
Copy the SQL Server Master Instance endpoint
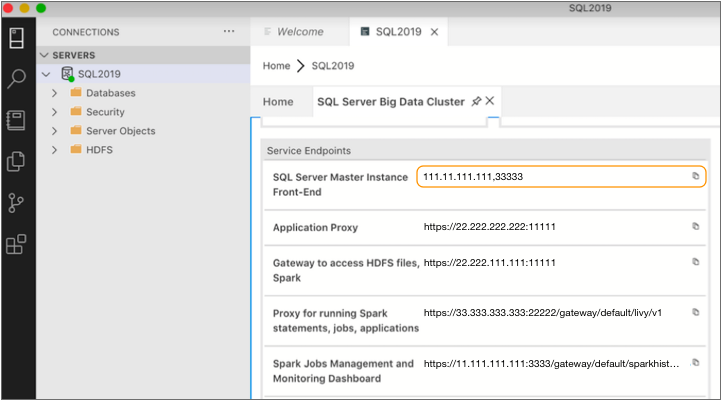(696, 176)
